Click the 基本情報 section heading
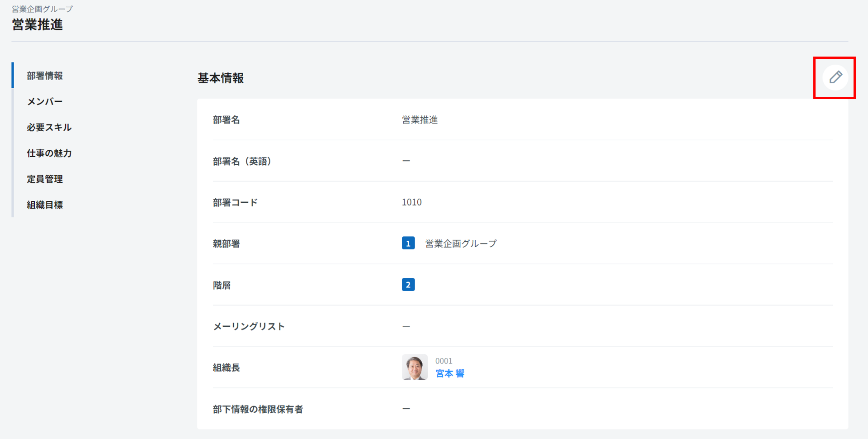868x439 pixels. click(221, 78)
